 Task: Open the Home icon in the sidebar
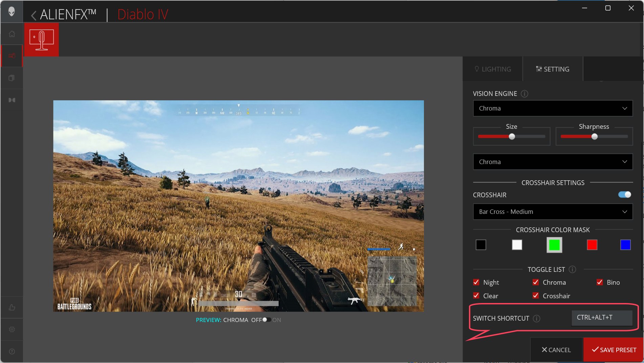pyautogui.click(x=12, y=34)
